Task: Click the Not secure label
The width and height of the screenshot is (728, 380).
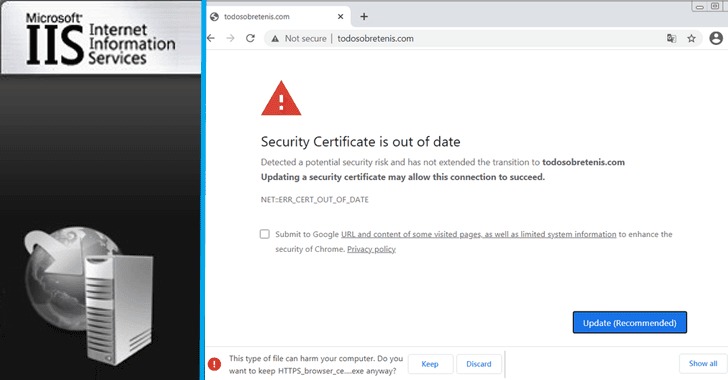Action: (306, 39)
